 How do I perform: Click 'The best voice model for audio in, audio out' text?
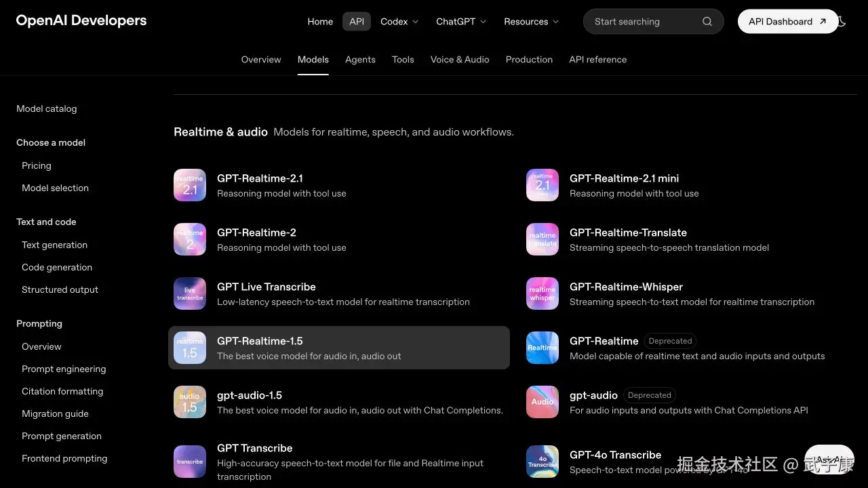point(309,356)
